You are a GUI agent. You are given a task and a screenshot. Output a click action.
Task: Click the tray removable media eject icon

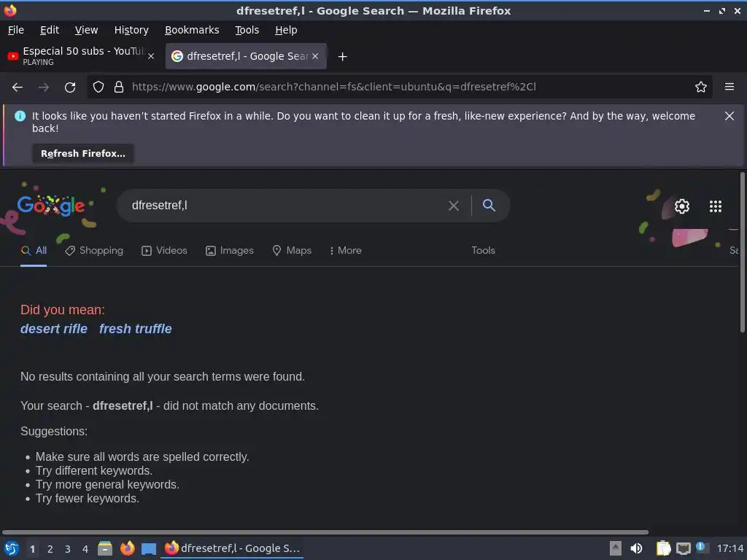coord(616,548)
